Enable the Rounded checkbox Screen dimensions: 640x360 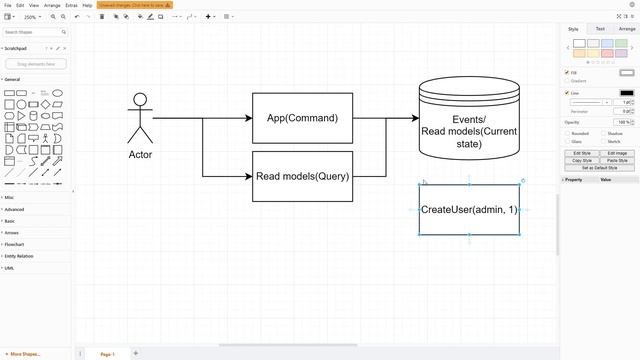[x=567, y=133]
